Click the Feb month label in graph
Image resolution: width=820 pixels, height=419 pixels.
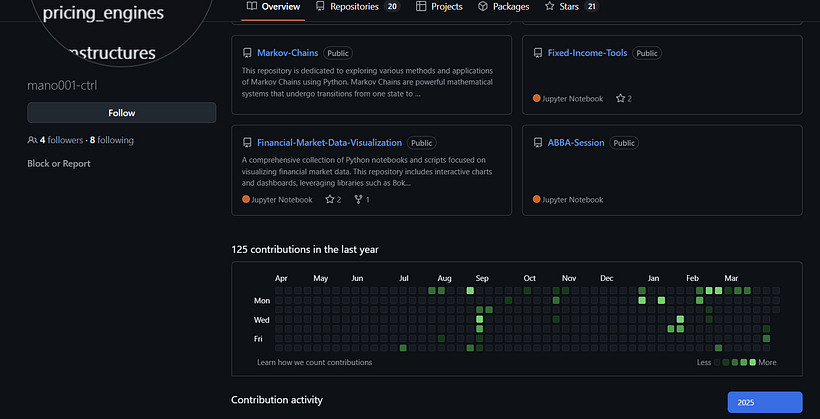[x=692, y=278]
